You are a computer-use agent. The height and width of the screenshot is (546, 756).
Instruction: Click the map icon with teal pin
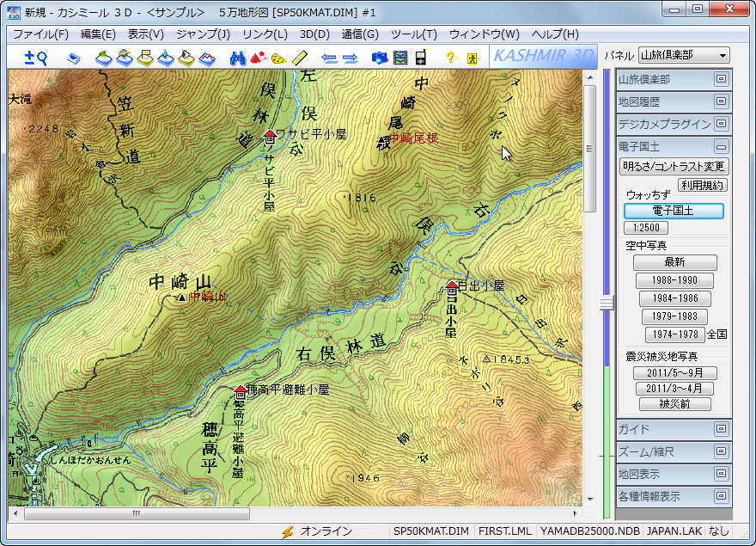point(165,58)
